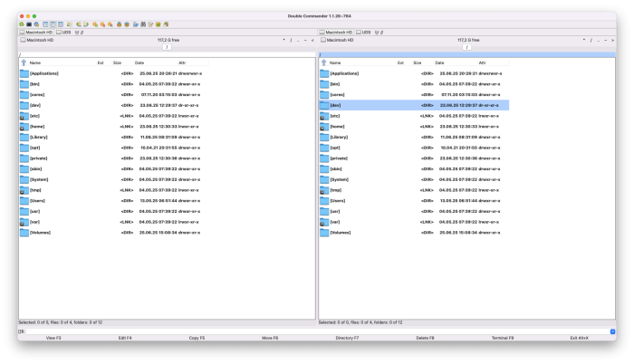The height and width of the screenshot is (364, 634).
Task: Select [usr] folder in right panel
Action: (414, 212)
